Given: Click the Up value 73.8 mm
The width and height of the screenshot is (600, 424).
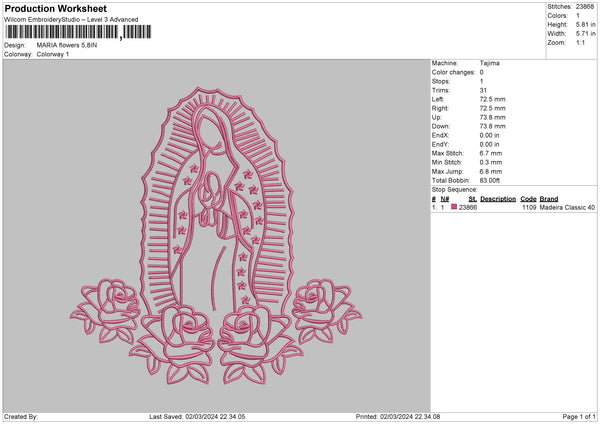Looking at the screenshot, I should (x=492, y=117).
